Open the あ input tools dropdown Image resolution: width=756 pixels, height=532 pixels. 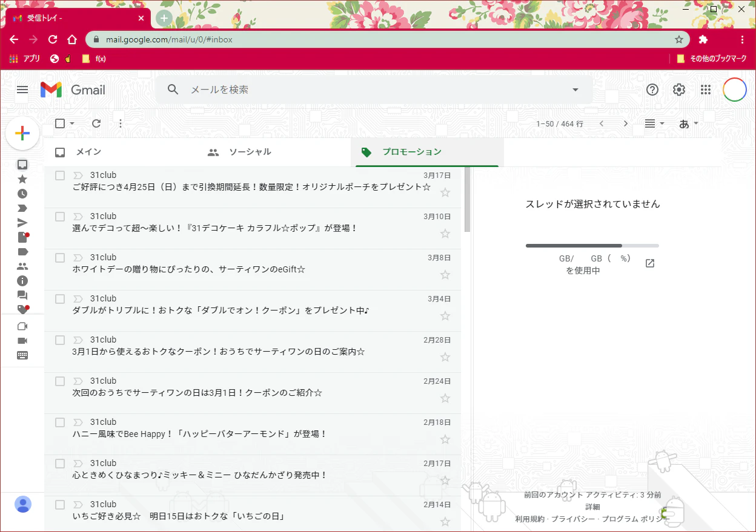click(x=689, y=123)
